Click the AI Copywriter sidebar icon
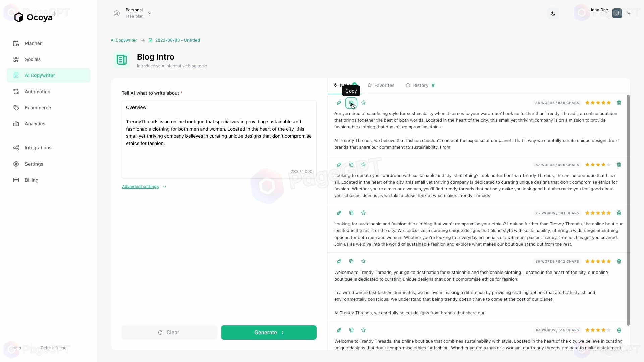 (16, 75)
